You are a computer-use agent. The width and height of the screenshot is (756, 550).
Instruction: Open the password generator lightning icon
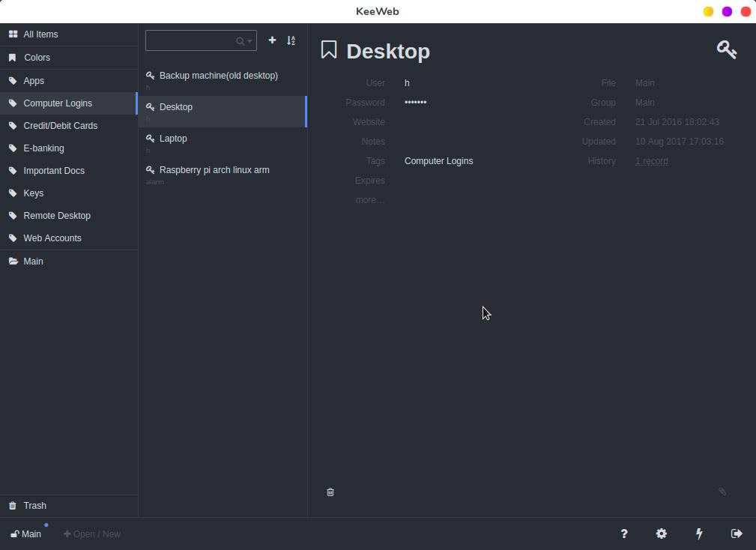coord(699,534)
